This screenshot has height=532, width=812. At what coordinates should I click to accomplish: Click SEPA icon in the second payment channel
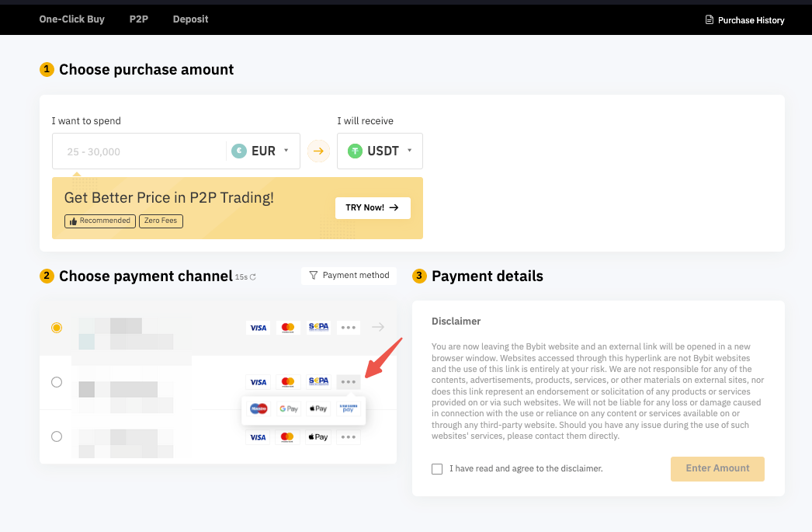[x=318, y=381]
